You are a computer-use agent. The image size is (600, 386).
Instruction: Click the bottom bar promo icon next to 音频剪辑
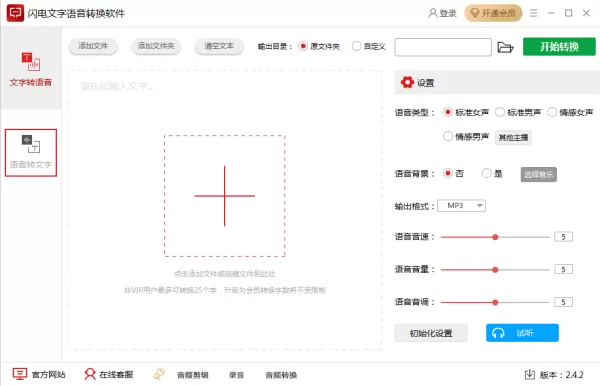point(160,374)
